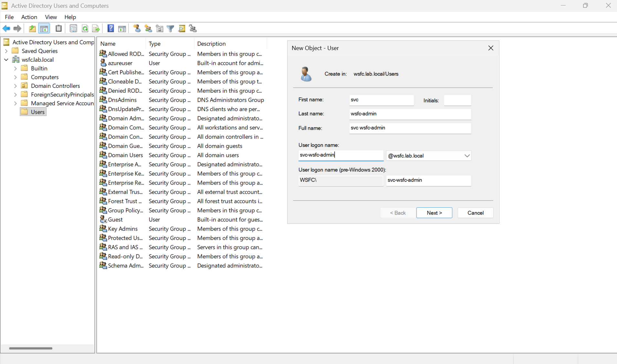This screenshot has height=364, width=617.
Task: Select Saved Queries in the tree
Action: (x=39, y=51)
